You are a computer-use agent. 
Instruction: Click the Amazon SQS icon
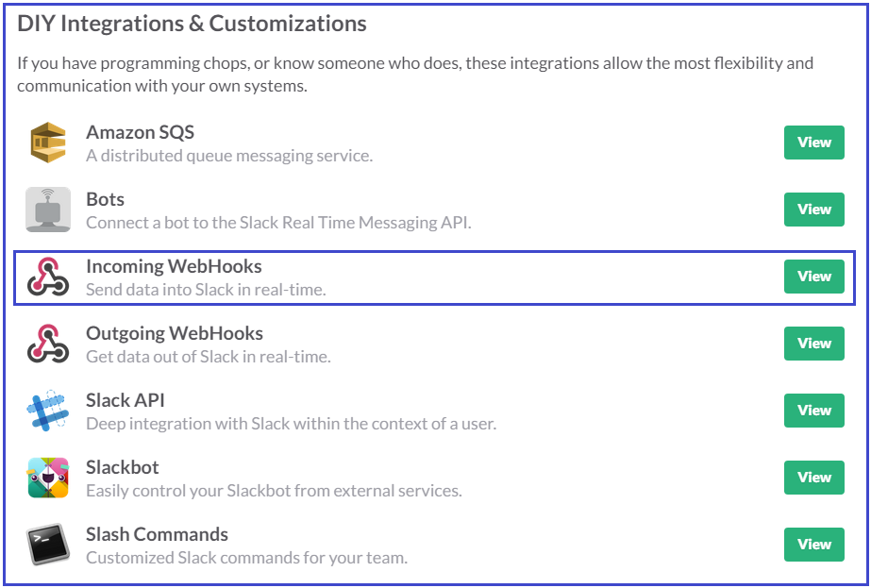click(48, 143)
